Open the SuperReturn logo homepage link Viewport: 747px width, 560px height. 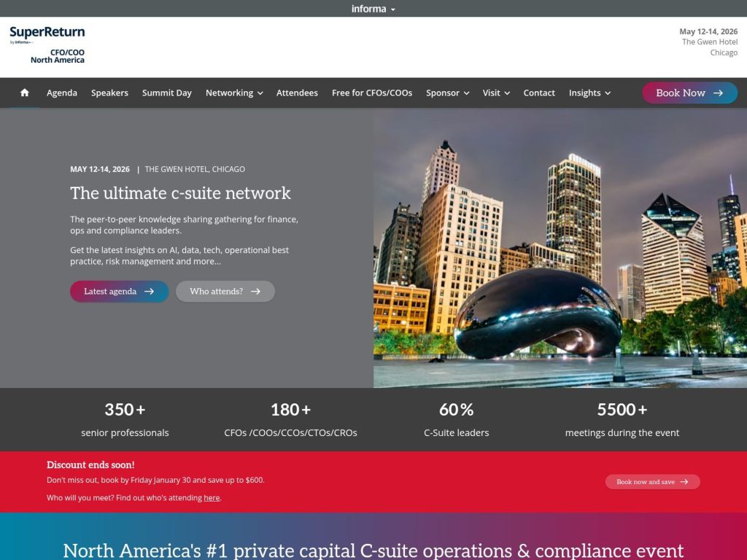coord(46,32)
